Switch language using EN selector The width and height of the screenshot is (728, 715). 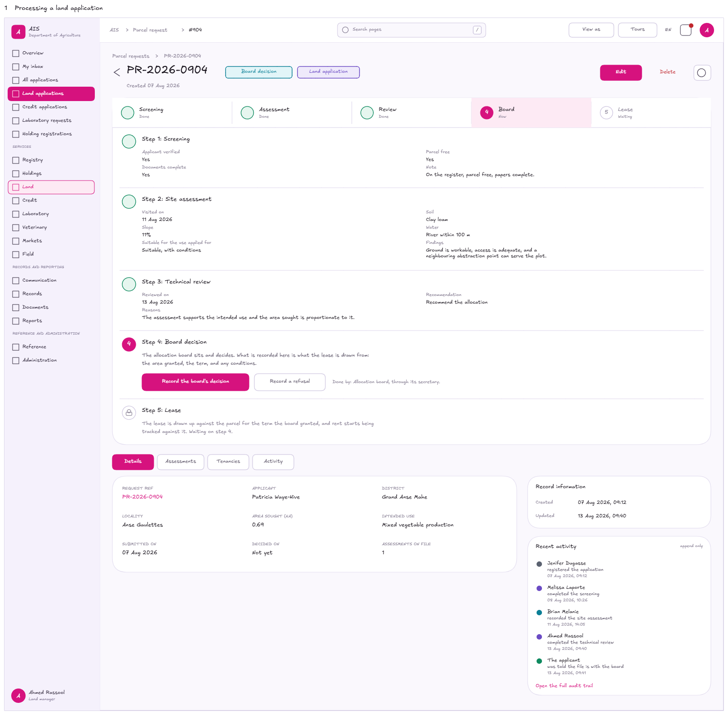pos(668,30)
